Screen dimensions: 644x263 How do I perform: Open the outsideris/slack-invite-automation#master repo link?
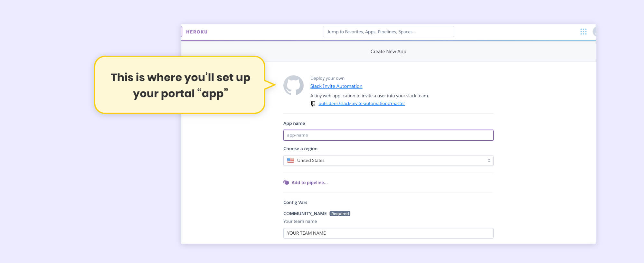click(x=361, y=104)
